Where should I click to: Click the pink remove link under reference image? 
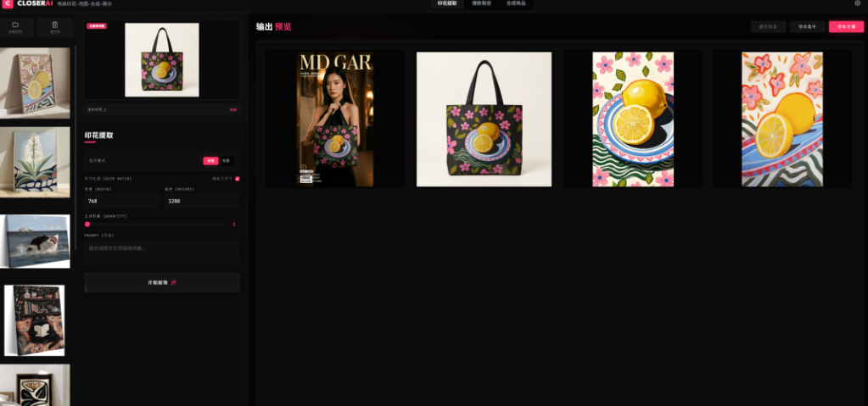tap(233, 109)
